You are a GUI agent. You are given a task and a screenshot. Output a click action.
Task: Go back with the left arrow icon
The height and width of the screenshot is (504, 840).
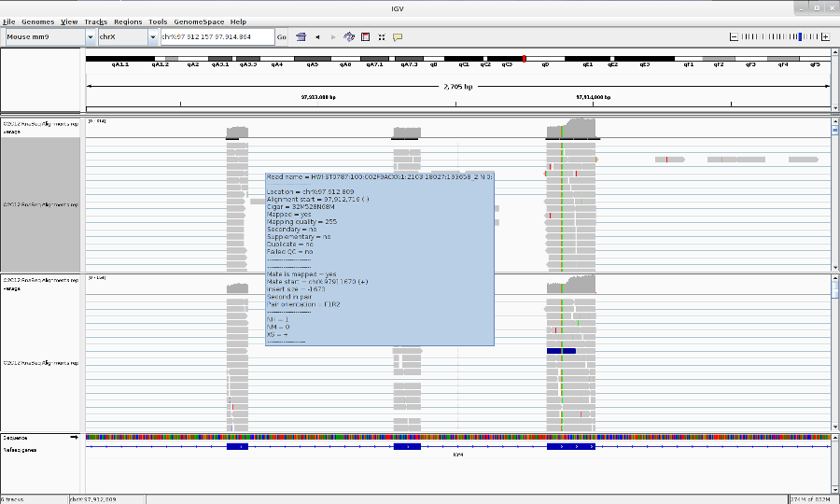317,37
